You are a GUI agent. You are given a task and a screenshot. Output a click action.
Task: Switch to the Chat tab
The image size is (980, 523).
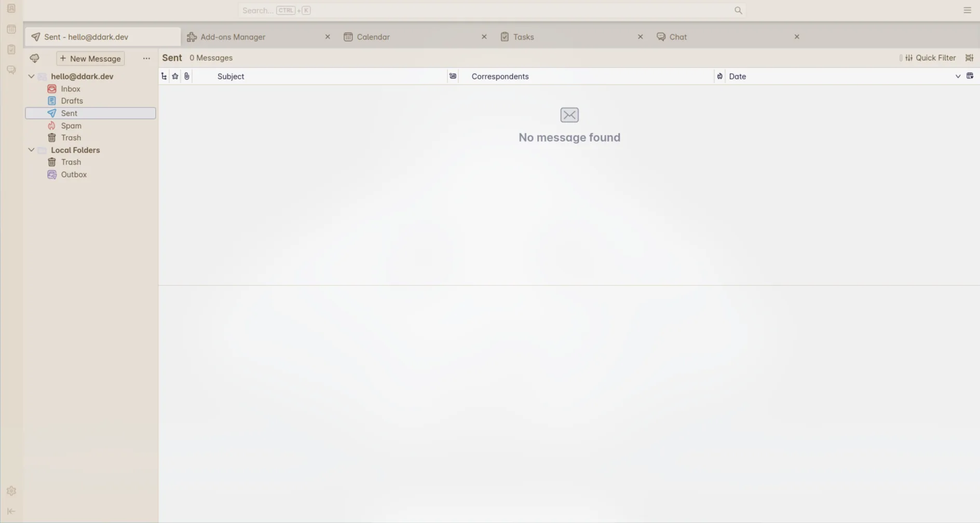coord(728,37)
